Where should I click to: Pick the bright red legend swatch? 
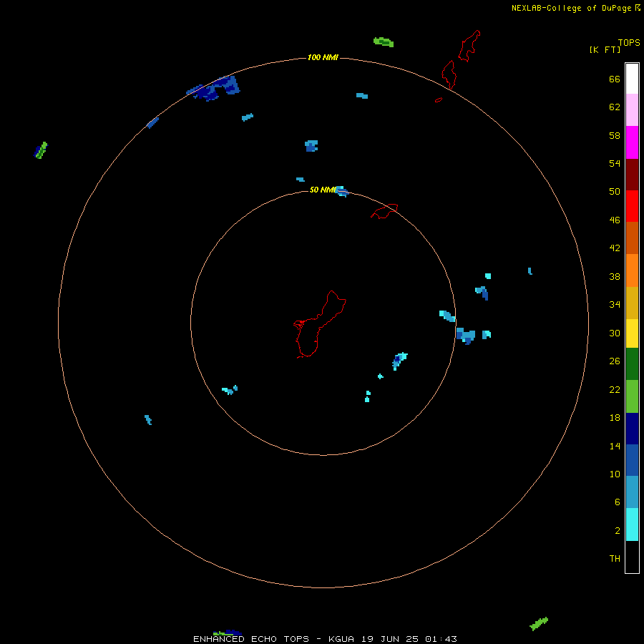(x=632, y=206)
